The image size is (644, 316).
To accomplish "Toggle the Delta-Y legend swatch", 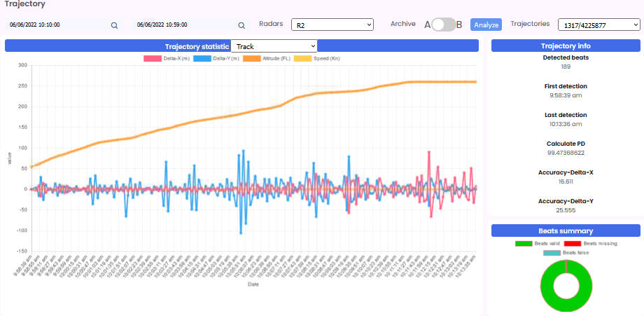I will point(200,57).
